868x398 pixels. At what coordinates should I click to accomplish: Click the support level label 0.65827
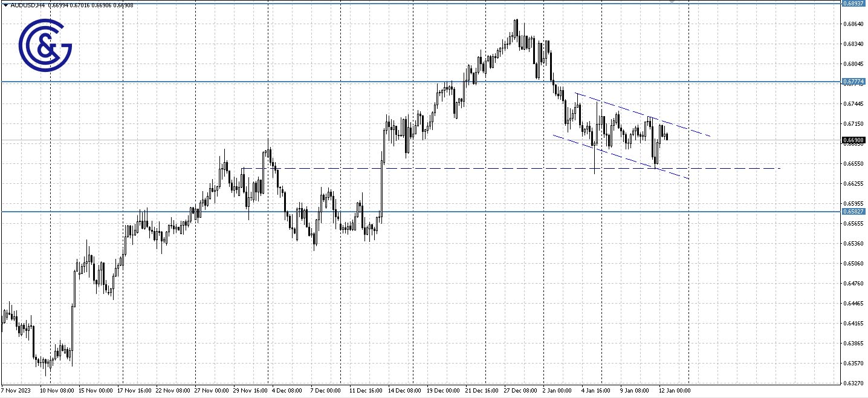pyautogui.click(x=853, y=212)
